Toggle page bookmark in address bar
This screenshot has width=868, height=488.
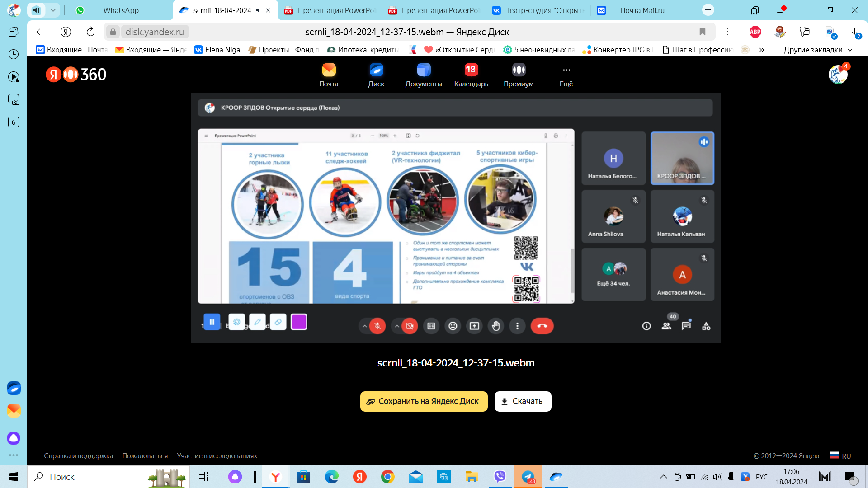tap(703, 32)
